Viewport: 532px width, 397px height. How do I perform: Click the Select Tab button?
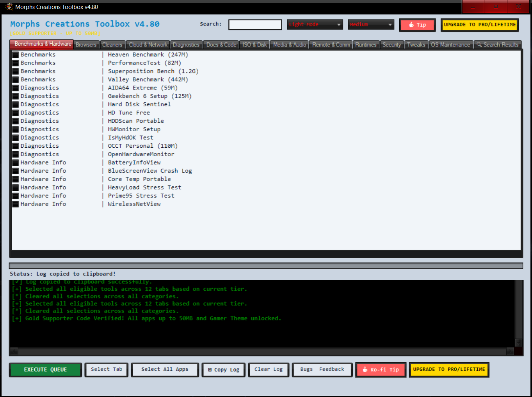point(107,370)
